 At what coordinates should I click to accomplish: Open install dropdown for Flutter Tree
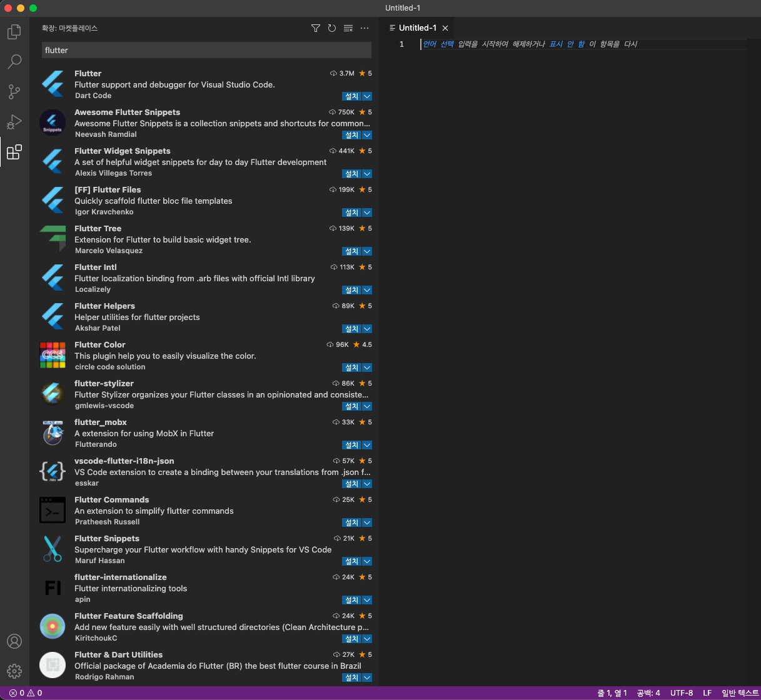(x=367, y=251)
